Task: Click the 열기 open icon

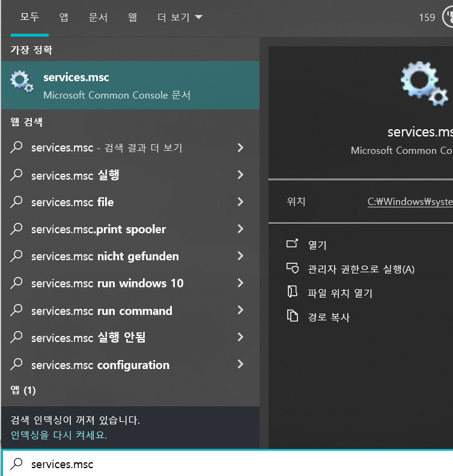Action: coord(292,243)
